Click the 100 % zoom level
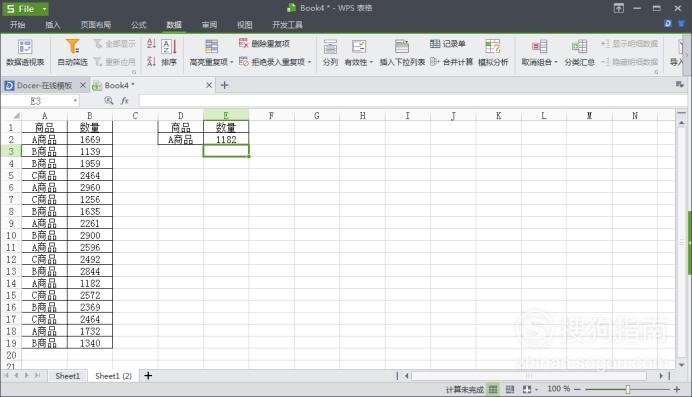 [558, 389]
